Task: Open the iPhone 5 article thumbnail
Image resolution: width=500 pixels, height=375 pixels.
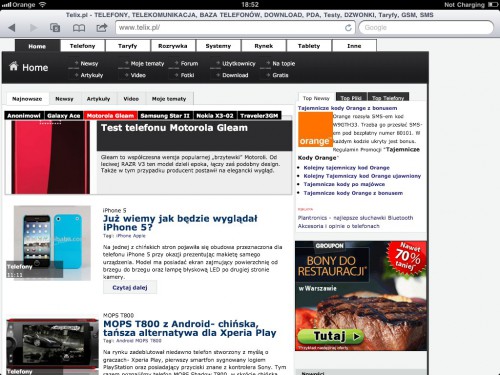Action: pyautogui.click(x=52, y=243)
